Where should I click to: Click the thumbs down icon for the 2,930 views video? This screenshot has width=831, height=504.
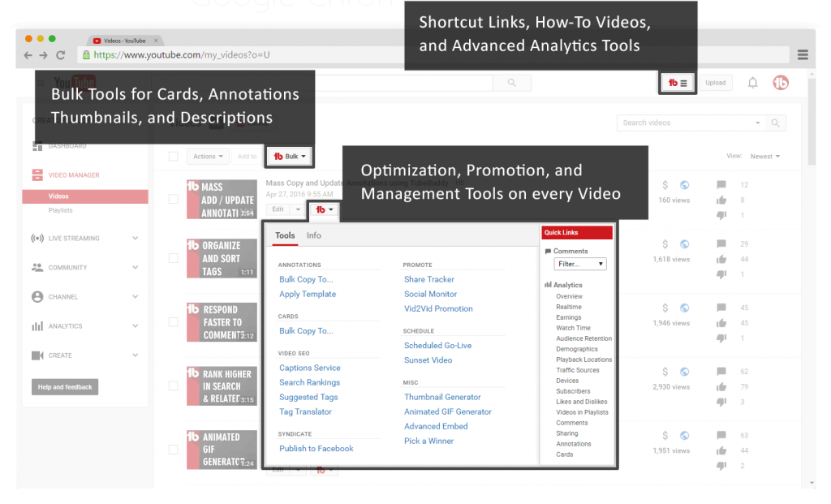tap(721, 402)
